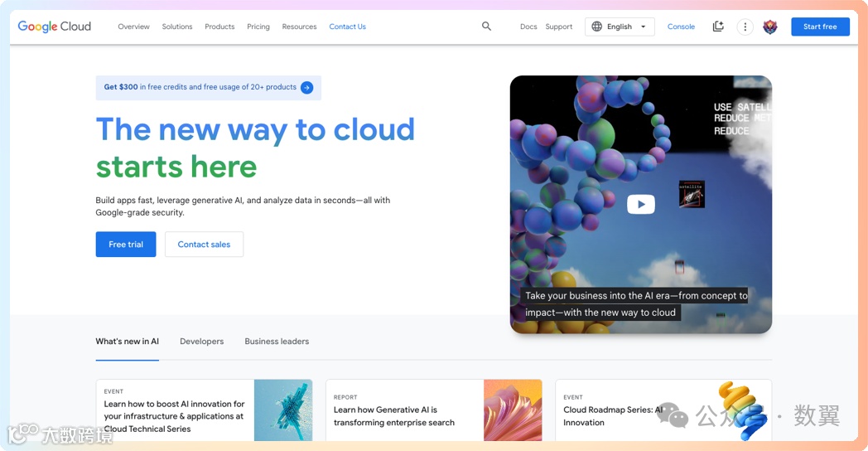This screenshot has width=868, height=451.
Task: Switch to the Business leaders tab
Action: coord(277,342)
